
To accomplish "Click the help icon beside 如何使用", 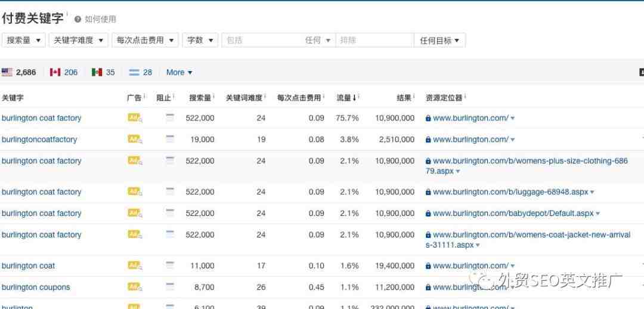I will (78, 19).
